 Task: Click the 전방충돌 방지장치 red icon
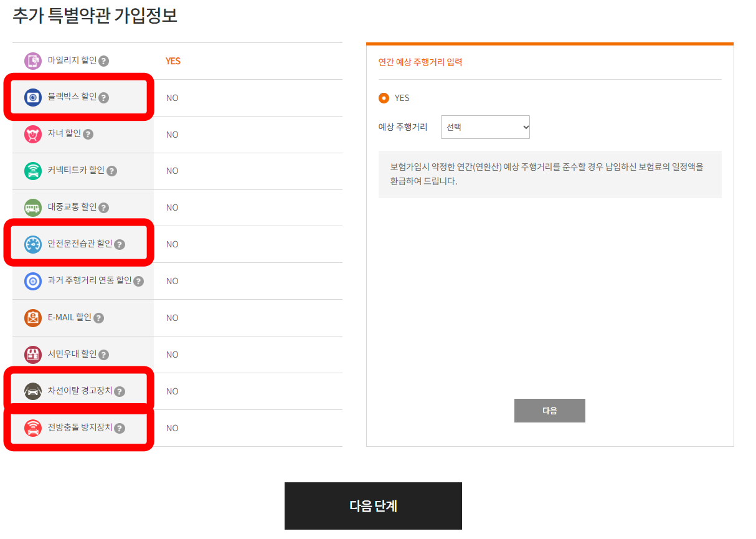pyautogui.click(x=34, y=427)
